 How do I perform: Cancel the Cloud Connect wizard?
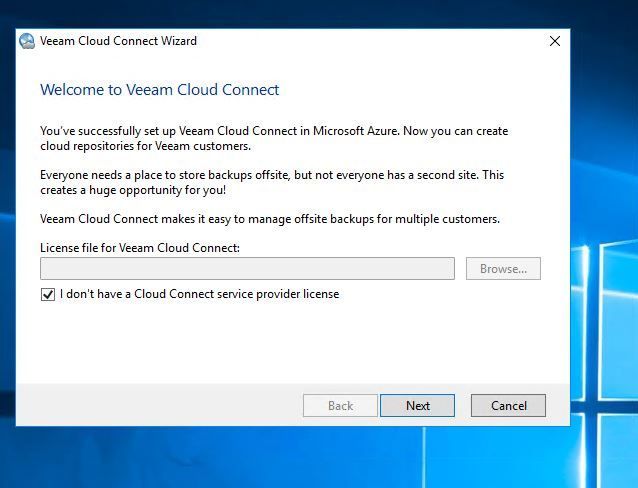click(508, 406)
